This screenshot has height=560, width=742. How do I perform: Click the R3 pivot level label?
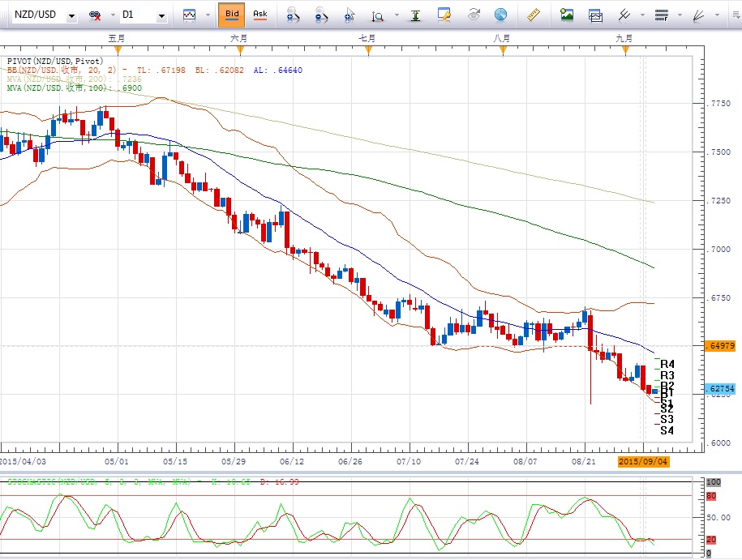[x=667, y=375]
